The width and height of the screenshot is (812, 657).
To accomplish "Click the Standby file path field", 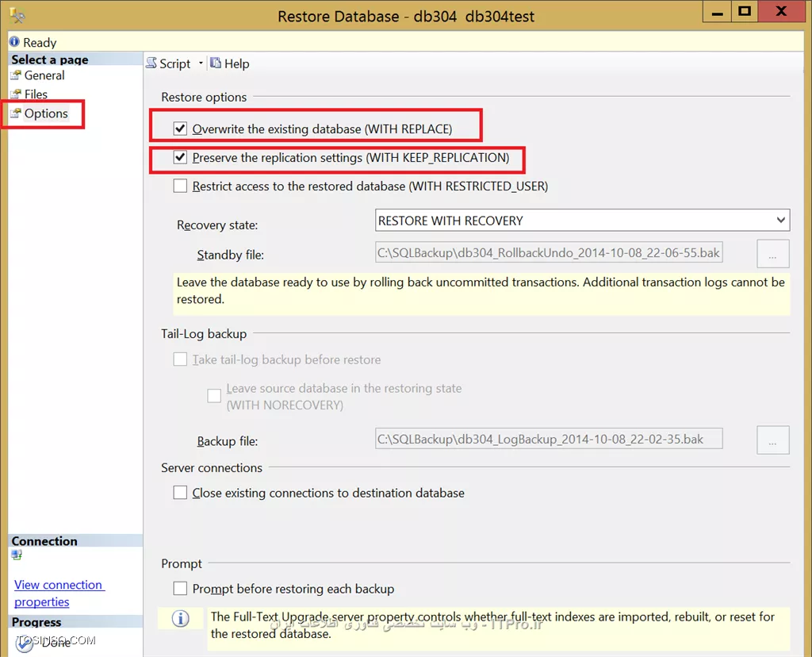I will pyautogui.click(x=549, y=252).
